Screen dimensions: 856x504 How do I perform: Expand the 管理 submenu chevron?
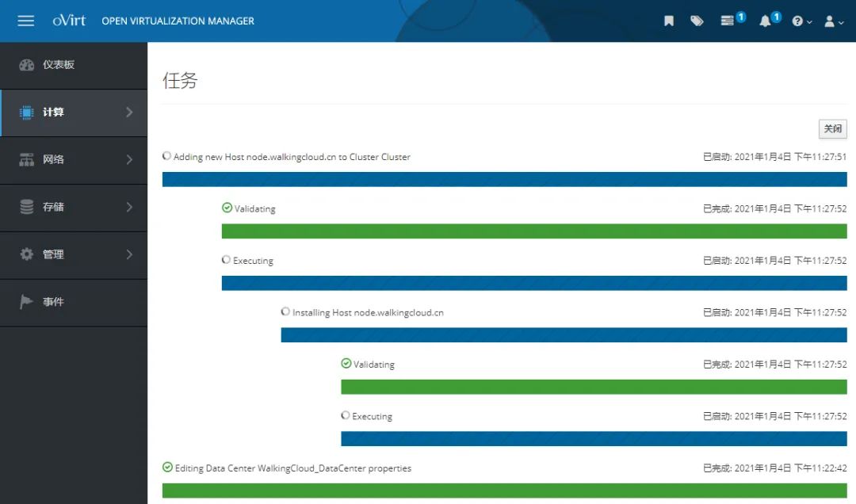click(x=129, y=254)
